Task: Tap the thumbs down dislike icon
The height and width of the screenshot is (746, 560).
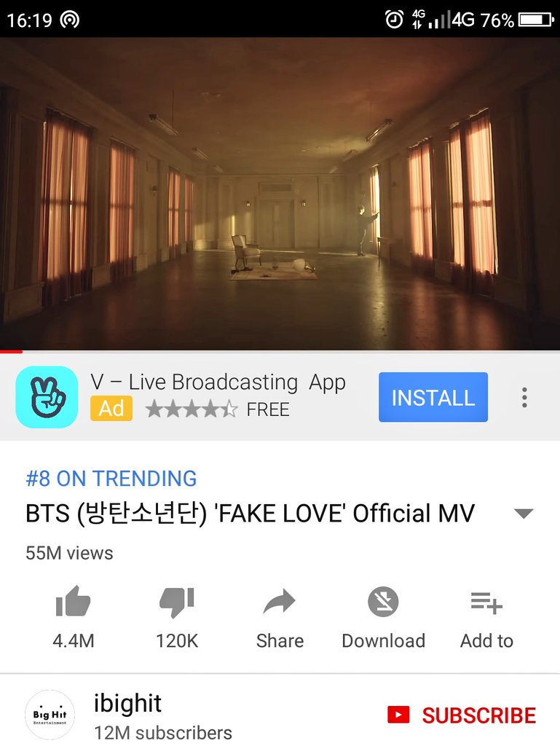Action: (177, 602)
